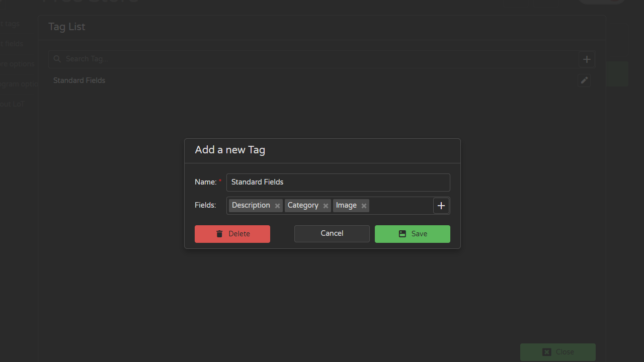
Task: Add new tag plus icon in Tag List
Action: click(587, 59)
